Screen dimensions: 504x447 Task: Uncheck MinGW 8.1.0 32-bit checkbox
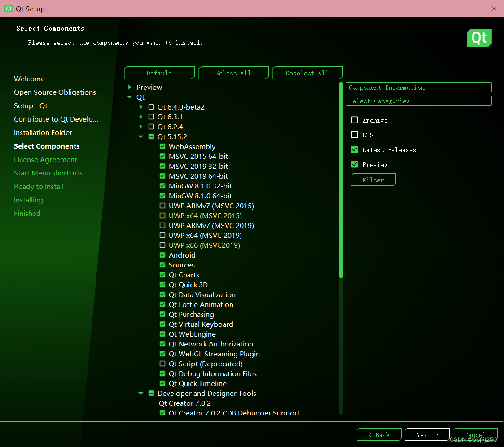162,186
